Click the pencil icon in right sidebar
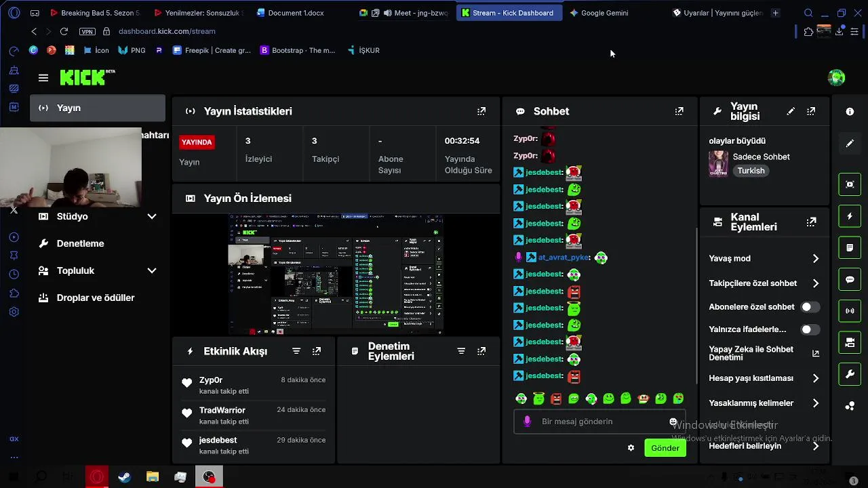 [x=850, y=144]
